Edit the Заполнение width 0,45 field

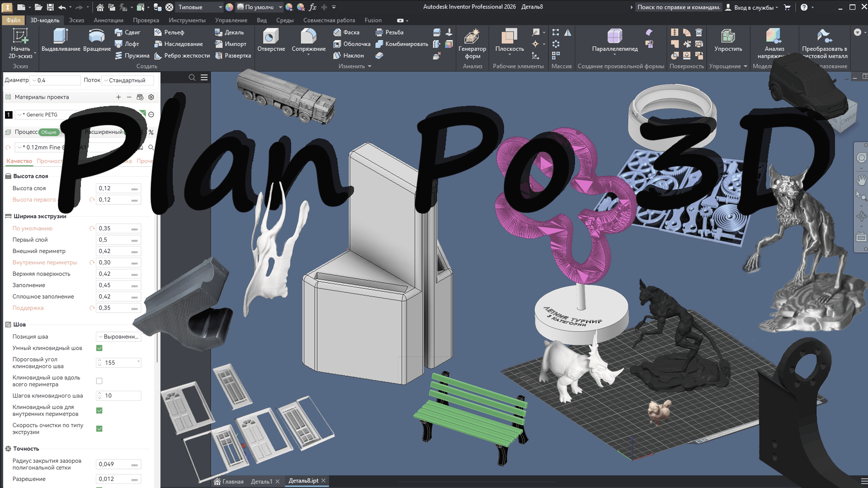pyautogui.click(x=118, y=285)
